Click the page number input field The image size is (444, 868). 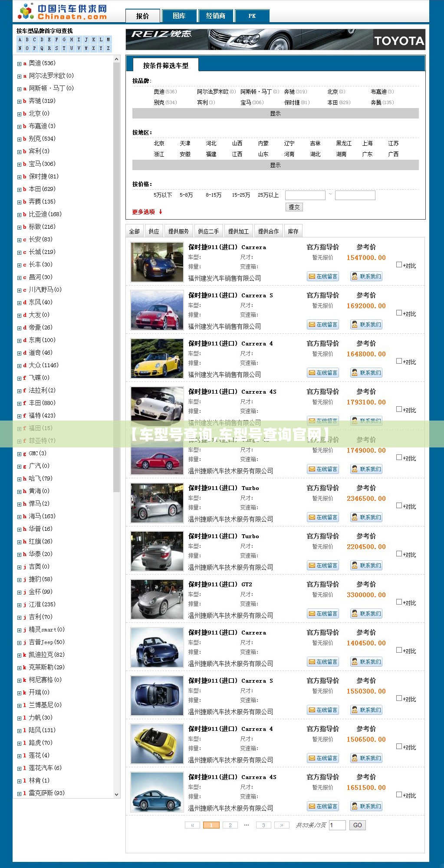point(337,825)
